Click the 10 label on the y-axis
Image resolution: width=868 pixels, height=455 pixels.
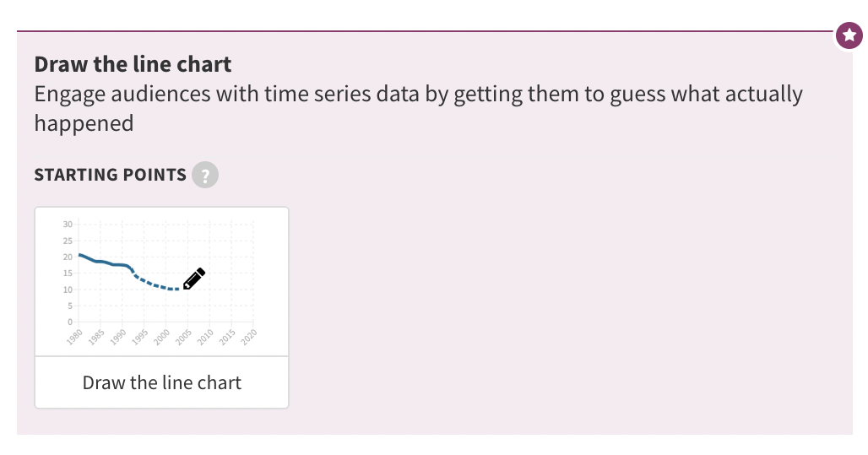[x=68, y=290]
